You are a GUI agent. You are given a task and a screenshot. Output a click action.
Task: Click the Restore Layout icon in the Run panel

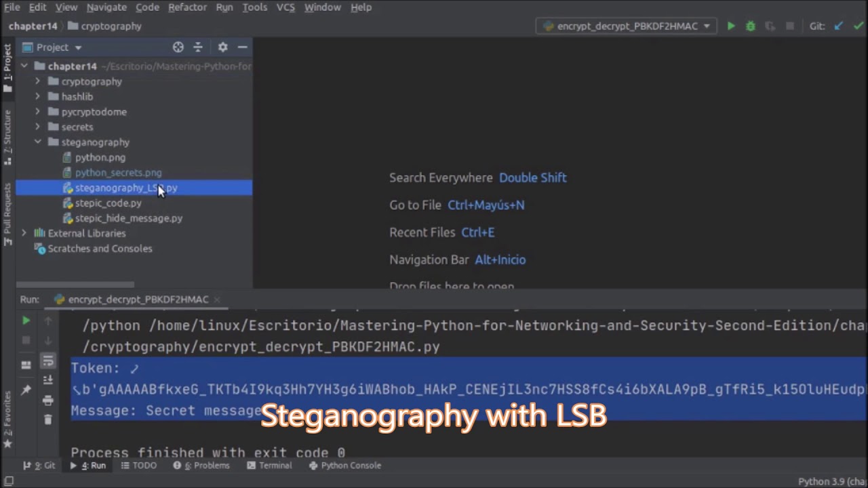(26, 365)
